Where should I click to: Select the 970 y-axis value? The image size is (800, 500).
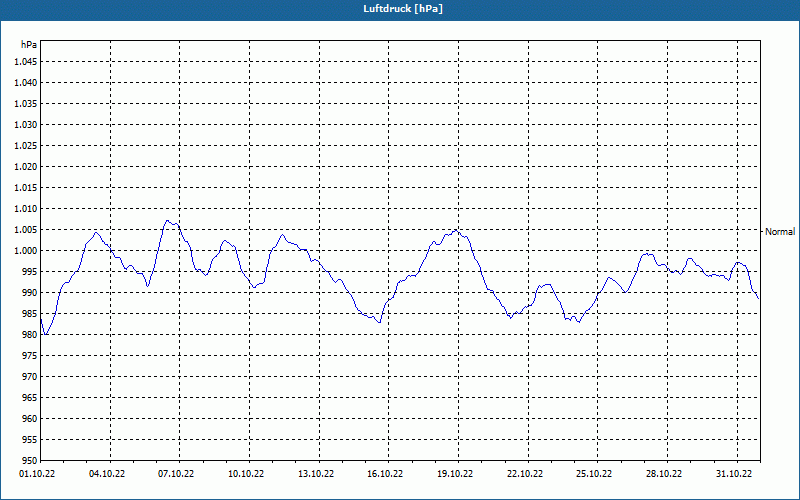[x=30, y=377]
